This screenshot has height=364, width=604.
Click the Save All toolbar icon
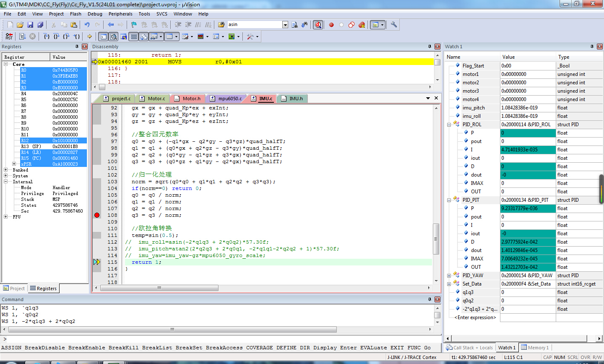point(40,25)
